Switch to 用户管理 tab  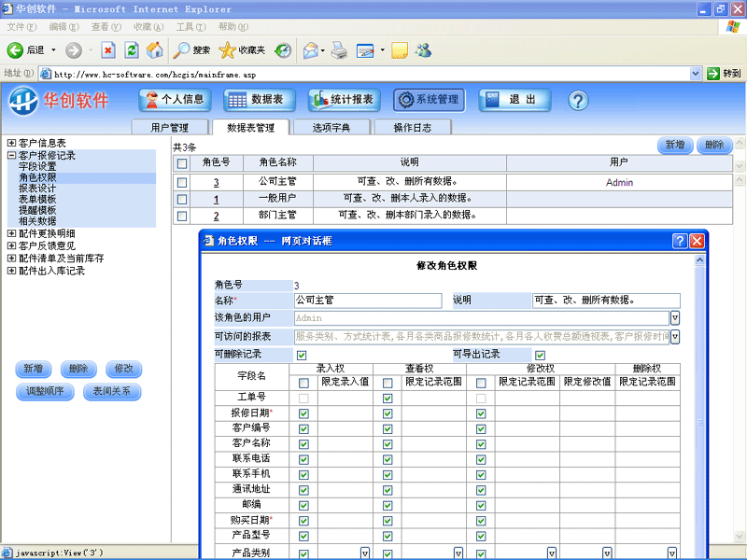pyautogui.click(x=170, y=128)
